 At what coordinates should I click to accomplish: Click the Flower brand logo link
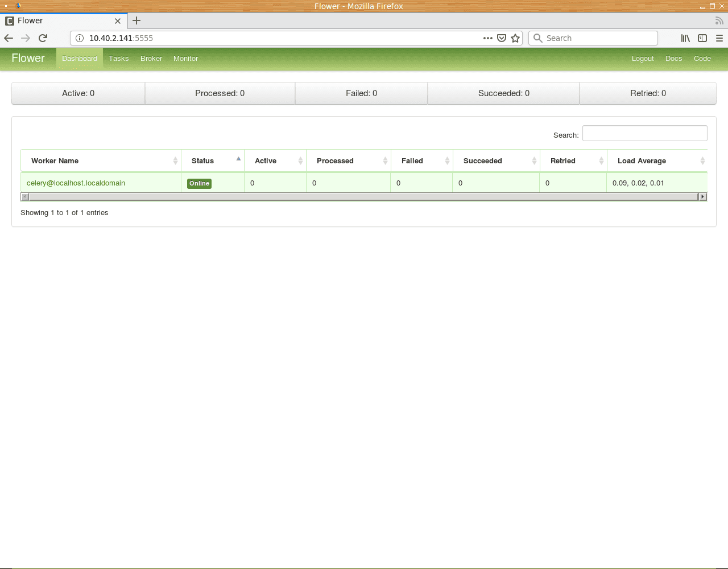pos(28,58)
